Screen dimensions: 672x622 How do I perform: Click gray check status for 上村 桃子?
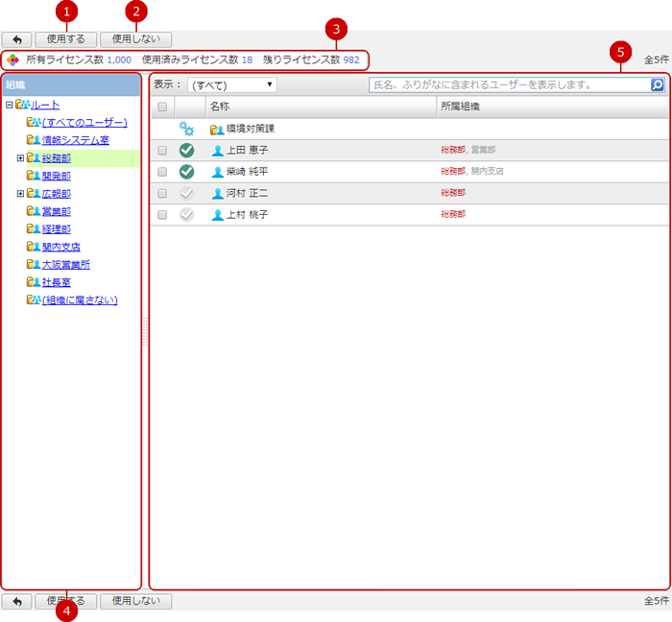coord(187,215)
